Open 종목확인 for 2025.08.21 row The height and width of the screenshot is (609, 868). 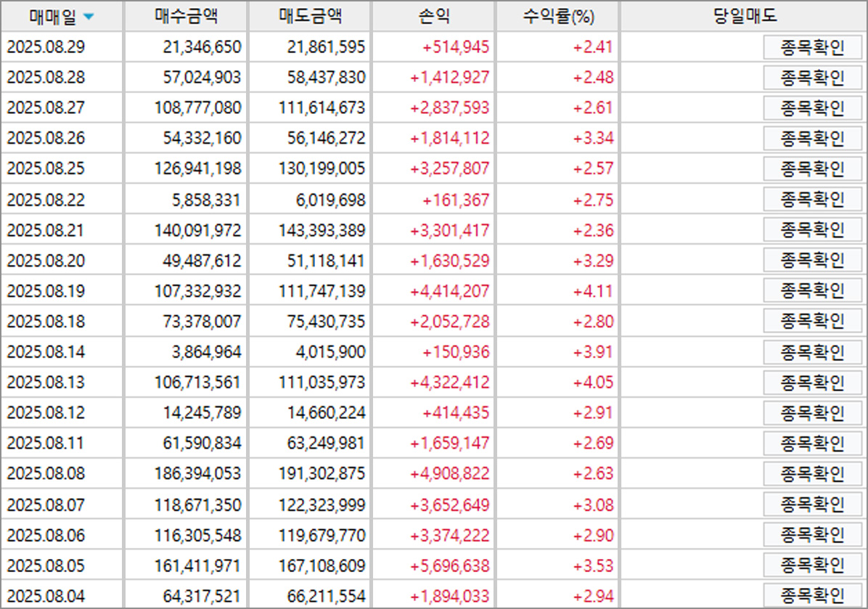coord(812,230)
